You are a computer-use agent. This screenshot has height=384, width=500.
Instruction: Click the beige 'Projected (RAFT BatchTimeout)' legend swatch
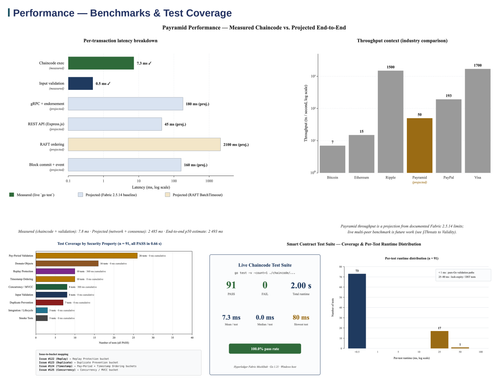[168, 195]
